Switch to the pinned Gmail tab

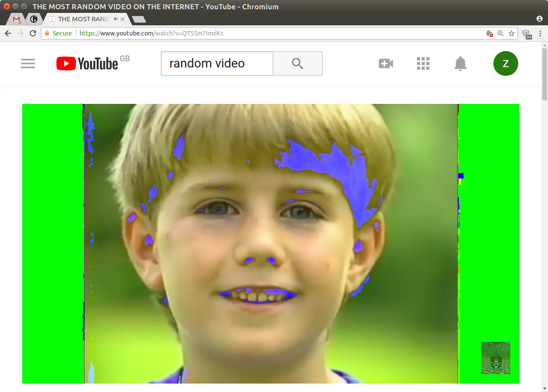[16, 19]
